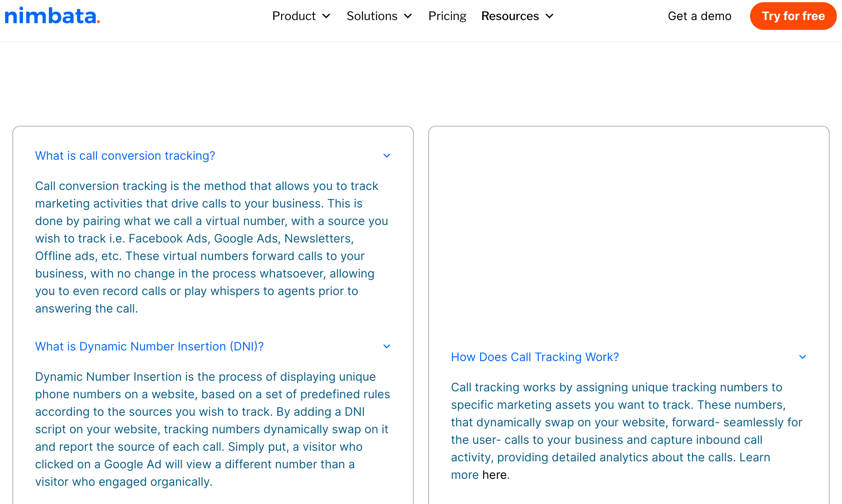The image size is (842, 504).
Task: Open the Resources menu label
Action: 510,16
